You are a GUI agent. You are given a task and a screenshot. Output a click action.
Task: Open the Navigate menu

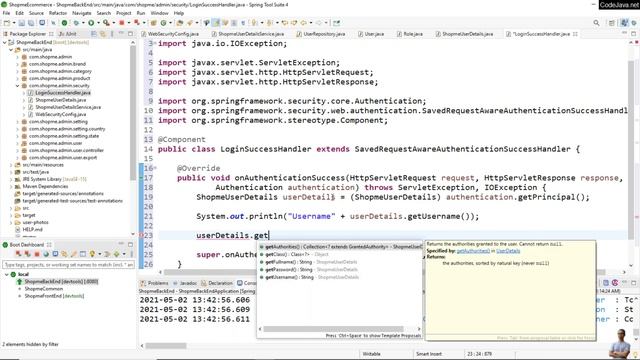82,13
